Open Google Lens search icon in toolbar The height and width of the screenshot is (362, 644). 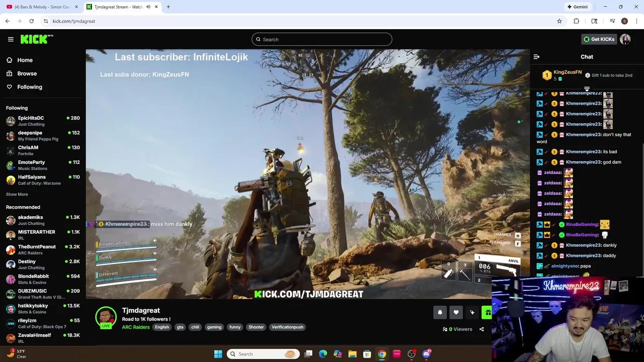click(594, 21)
